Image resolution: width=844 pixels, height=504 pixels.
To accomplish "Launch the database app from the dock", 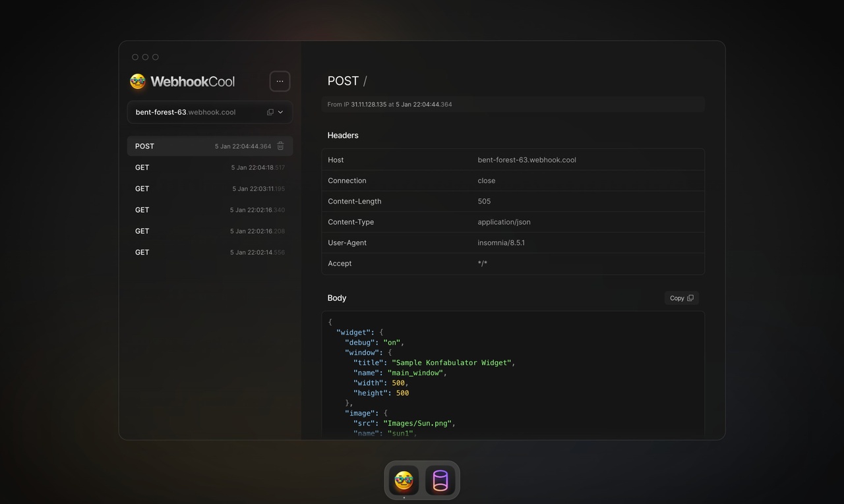I will [439, 480].
